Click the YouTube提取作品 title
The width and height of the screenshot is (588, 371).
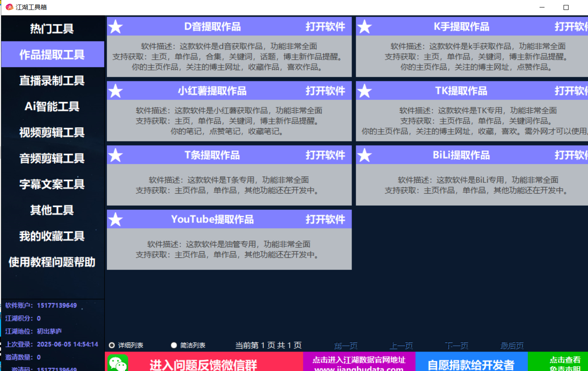click(x=212, y=219)
